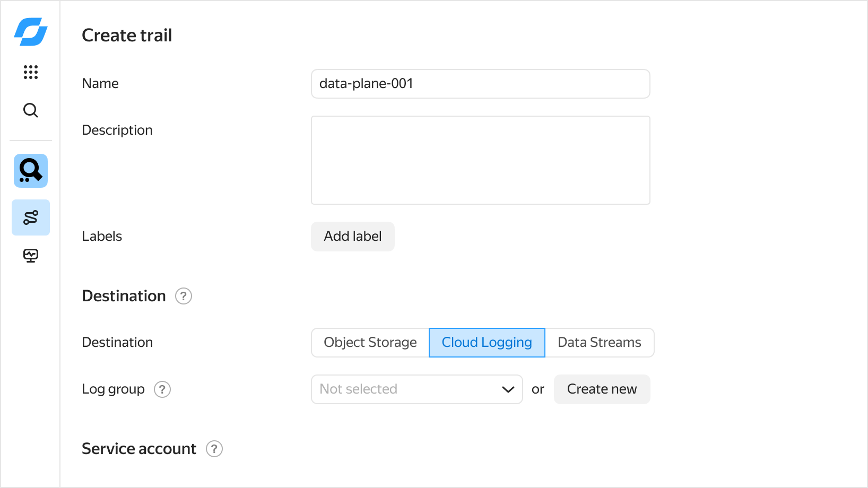Click the Create trail page heading
Screen dimensions: 868x488
pos(127,36)
